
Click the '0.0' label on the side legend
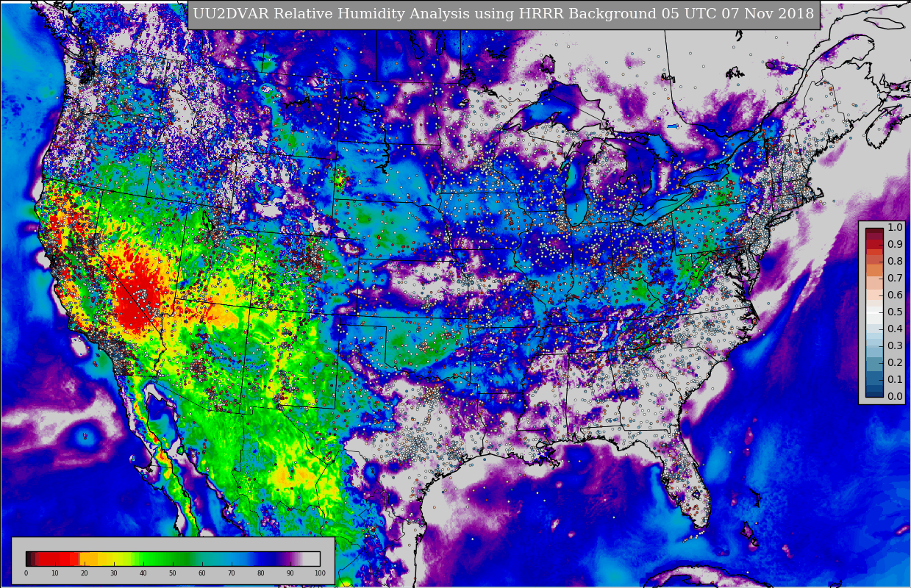895,396
